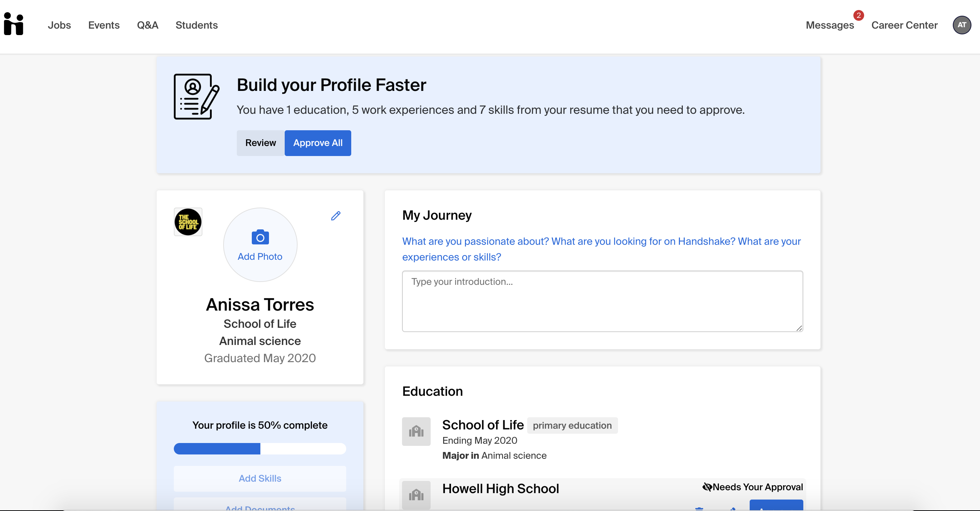This screenshot has height=511, width=980.
Task: Click the profile completion progress bar
Action: 260,449
